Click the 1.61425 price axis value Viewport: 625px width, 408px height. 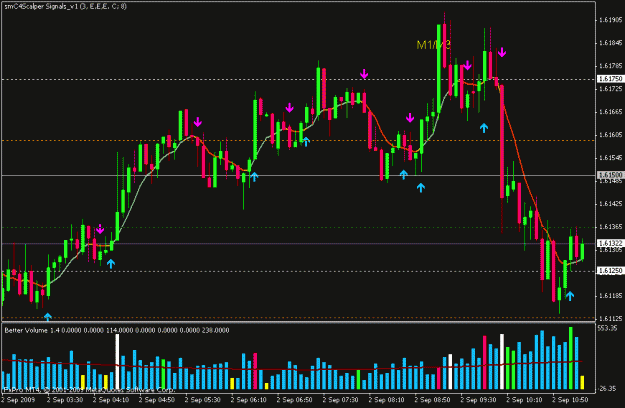(x=611, y=204)
